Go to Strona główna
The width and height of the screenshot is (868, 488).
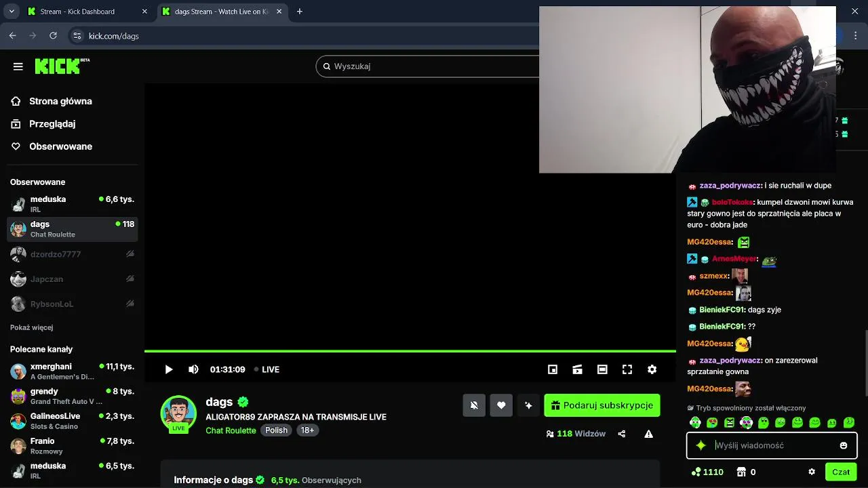[x=60, y=101]
